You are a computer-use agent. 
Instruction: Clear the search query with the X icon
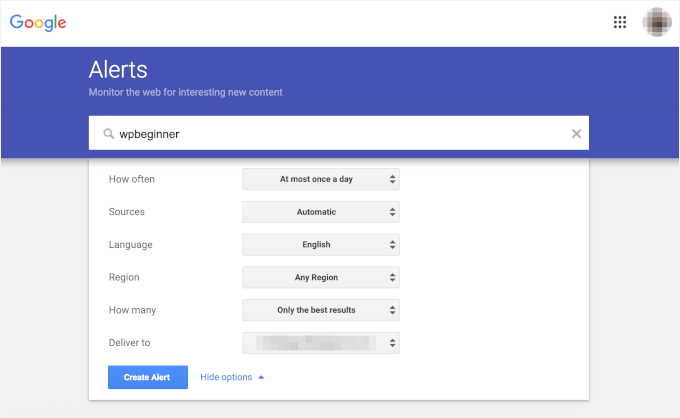pyautogui.click(x=576, y=134)
